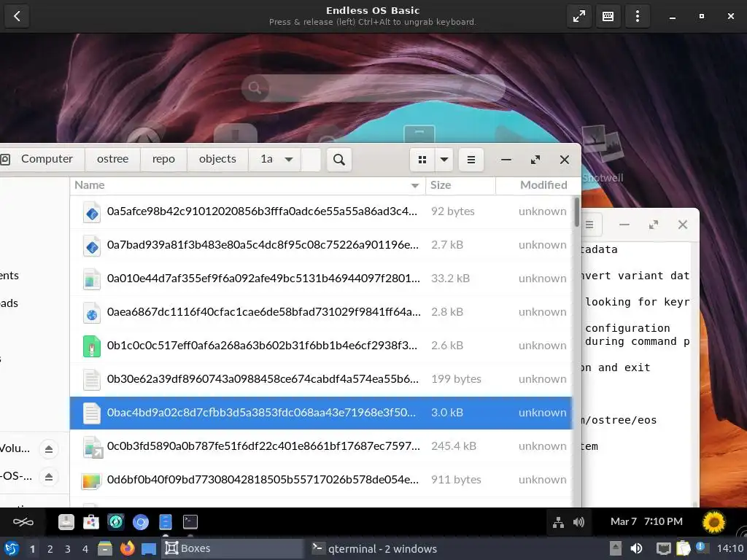Open the network indicator in Endless tray
Viewport: 747px width, 560px height.
558,522
